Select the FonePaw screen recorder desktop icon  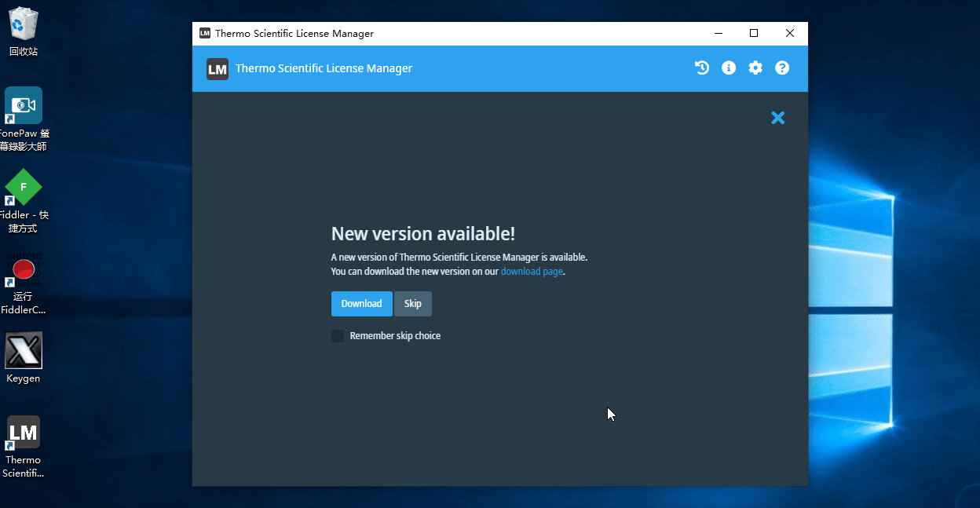click(24, 119)
